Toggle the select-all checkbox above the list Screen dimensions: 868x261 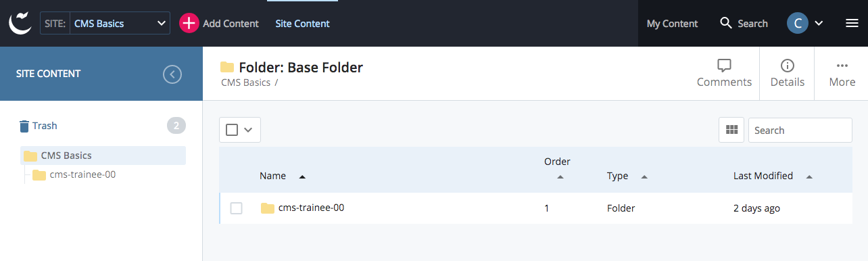[232, 130]
